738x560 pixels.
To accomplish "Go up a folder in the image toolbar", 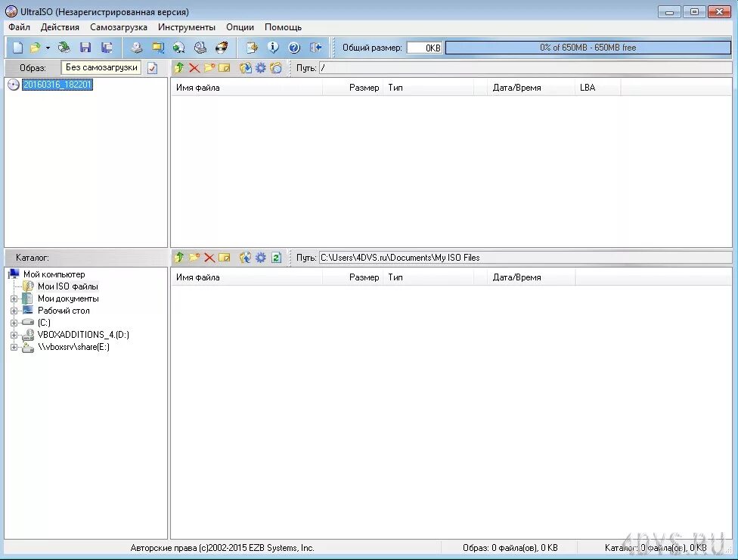I will click(179, 68).
